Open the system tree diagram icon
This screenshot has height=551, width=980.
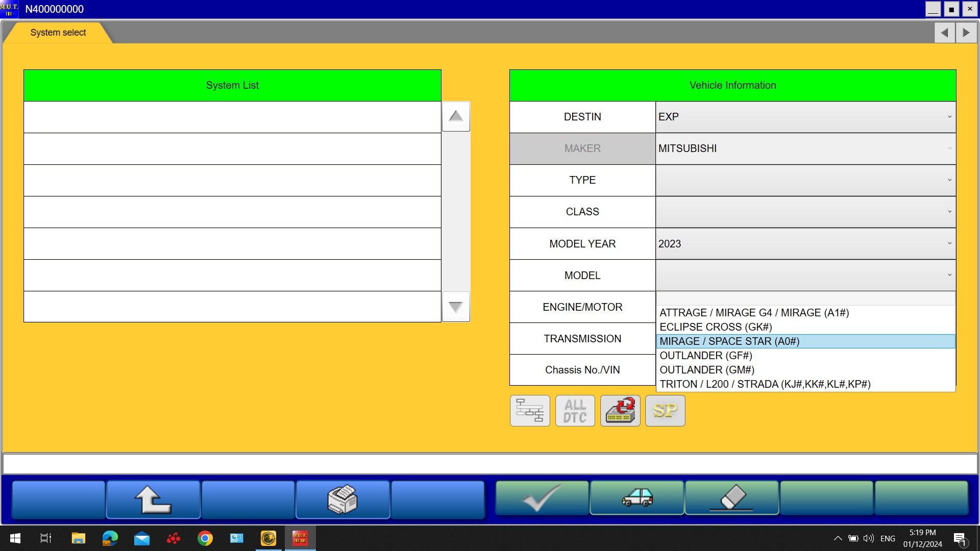tap(530, 411)
